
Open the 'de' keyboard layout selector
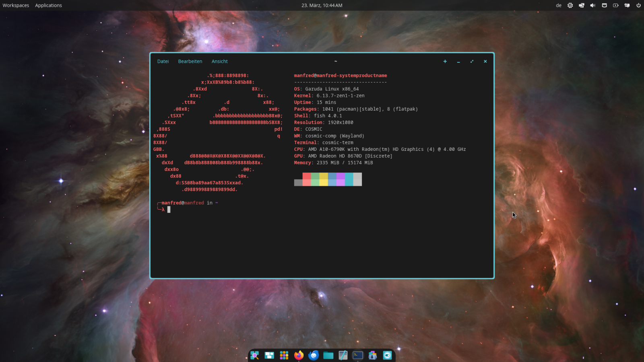tap(558, 5)
